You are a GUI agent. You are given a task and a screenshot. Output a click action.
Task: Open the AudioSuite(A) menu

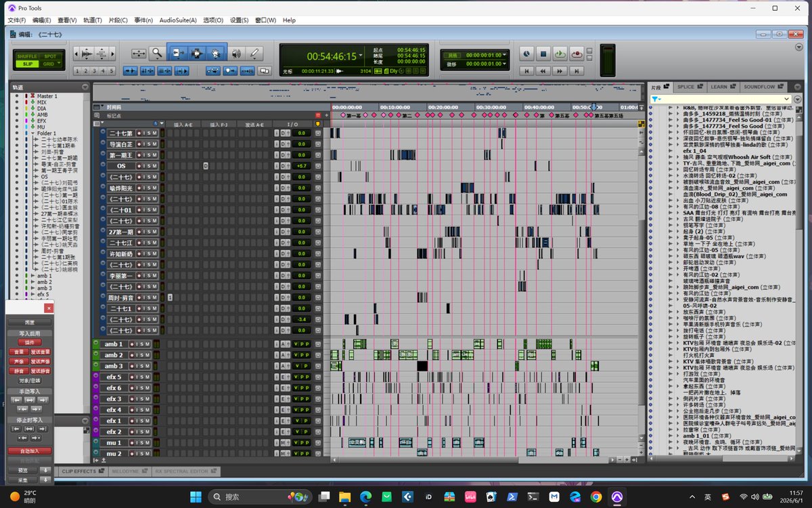click(178, 20)
